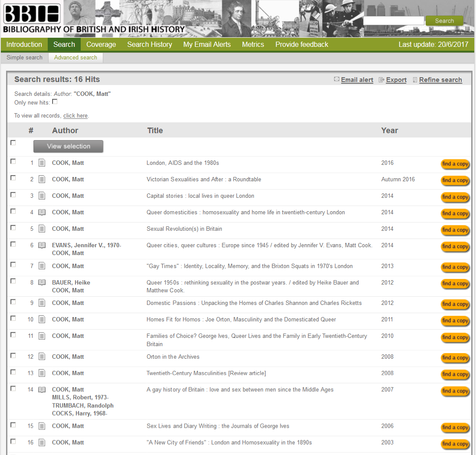Click document icon for Orton in the Archives

[x=42, y=357]
